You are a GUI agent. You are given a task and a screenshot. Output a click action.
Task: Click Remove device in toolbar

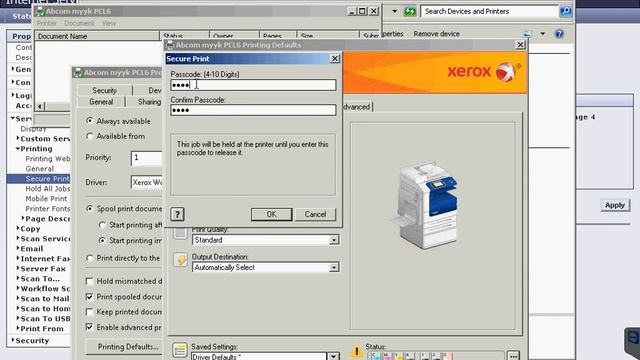436,34
